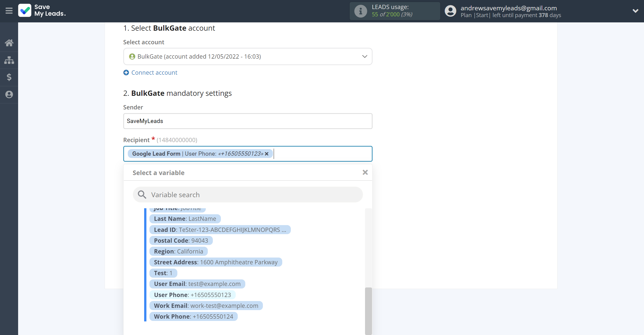This screenshot has height=335, width=644.
Task: Click the account email address text
Action: coord(509,8)
